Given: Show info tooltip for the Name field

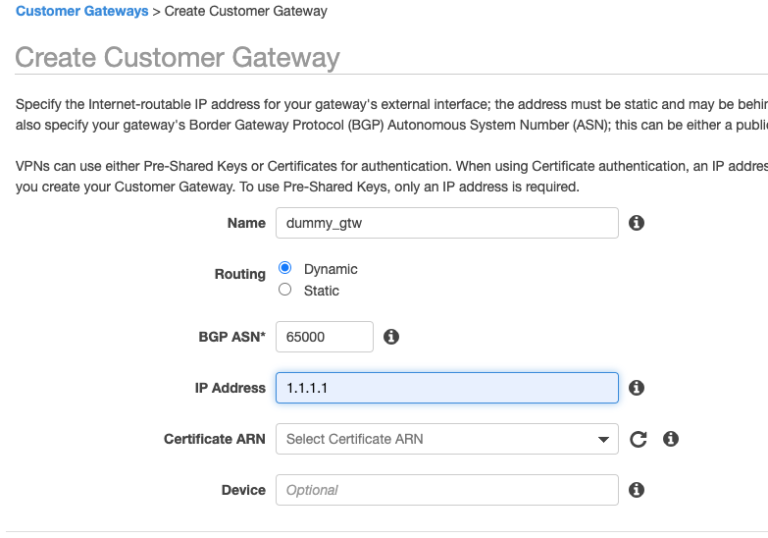Looking at the screenshot, I should point(635,223).
